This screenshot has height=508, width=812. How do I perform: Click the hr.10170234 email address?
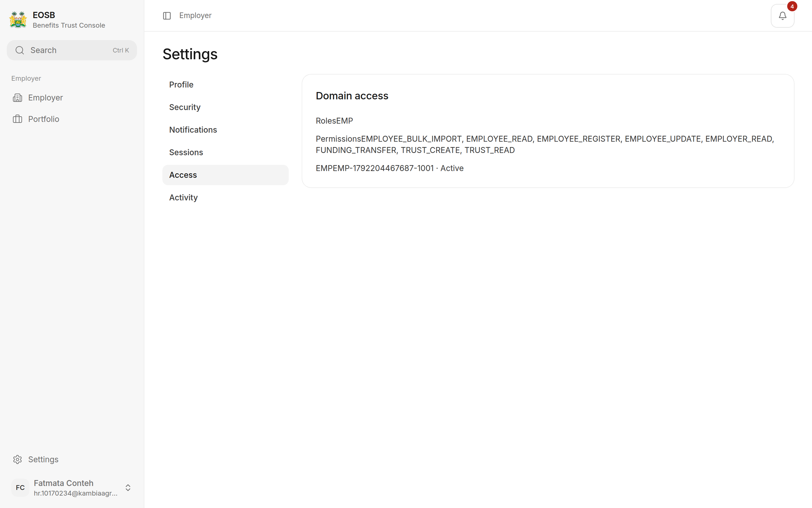point(76,493)
